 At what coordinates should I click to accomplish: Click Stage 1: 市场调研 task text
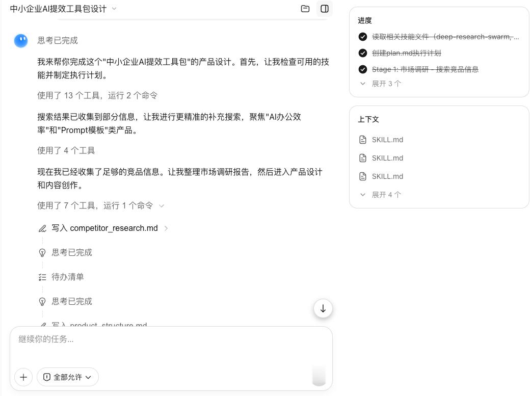coord(425,69)
